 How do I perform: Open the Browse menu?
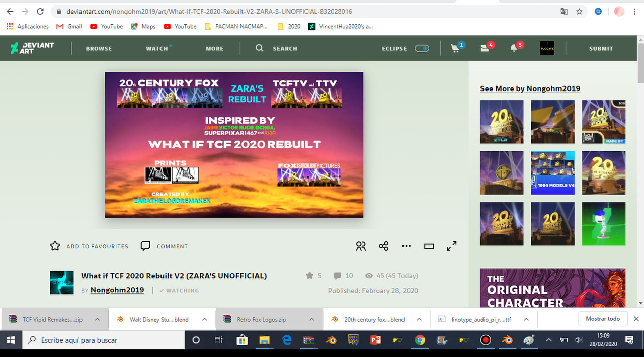99,48
